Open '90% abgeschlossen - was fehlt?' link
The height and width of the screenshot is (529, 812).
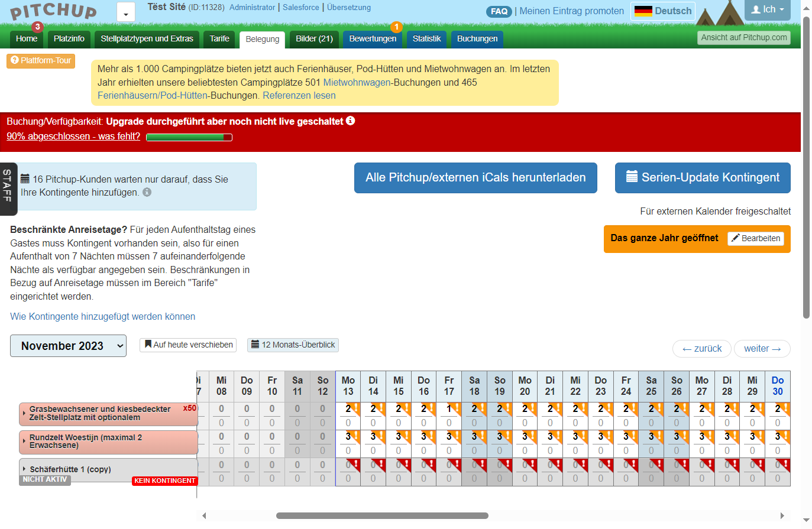point(73,136)
